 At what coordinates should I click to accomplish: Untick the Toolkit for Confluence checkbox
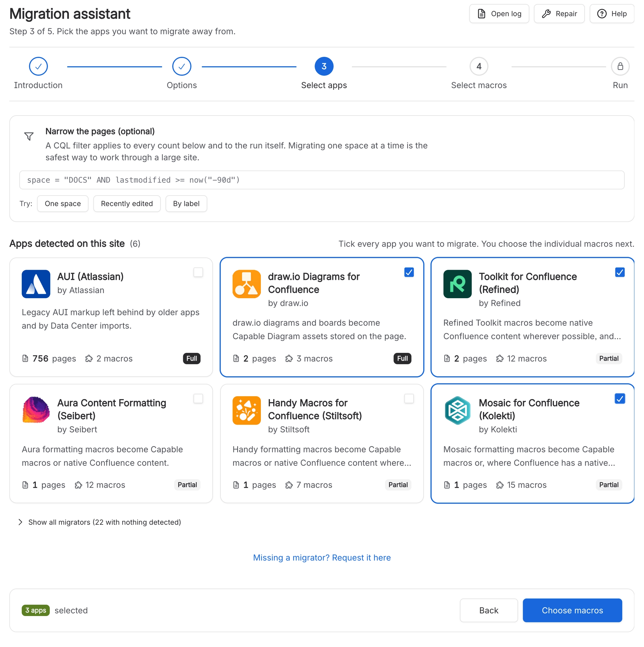coord(620,272)
